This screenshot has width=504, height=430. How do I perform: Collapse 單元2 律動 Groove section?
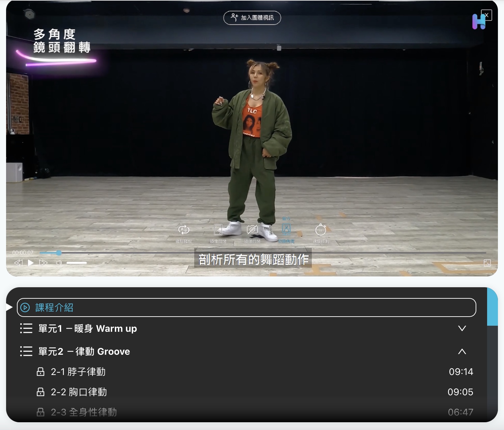462,351
